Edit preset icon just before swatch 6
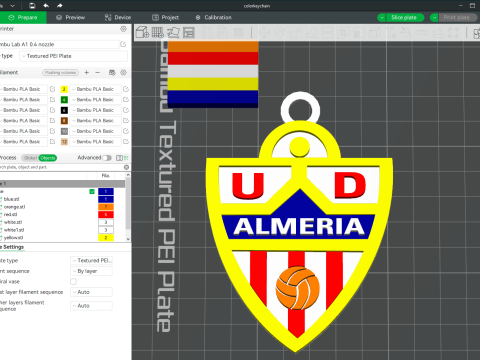This screenshot has width=480, height=360. click(x=52, y=110)
